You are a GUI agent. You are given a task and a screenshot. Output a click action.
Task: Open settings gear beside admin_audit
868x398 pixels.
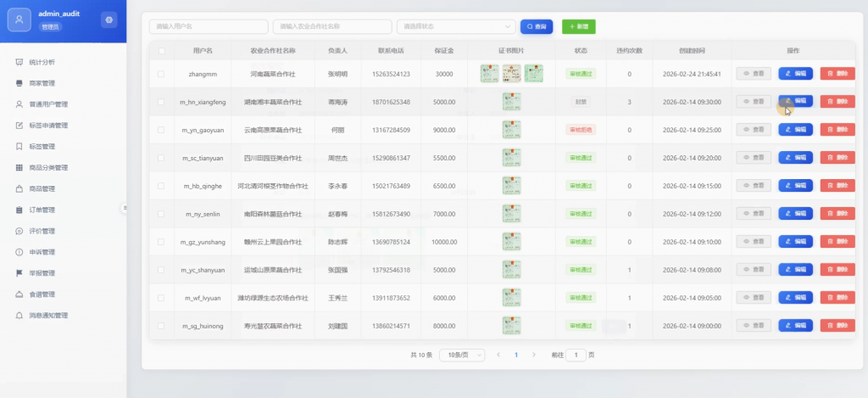[109, 20]
